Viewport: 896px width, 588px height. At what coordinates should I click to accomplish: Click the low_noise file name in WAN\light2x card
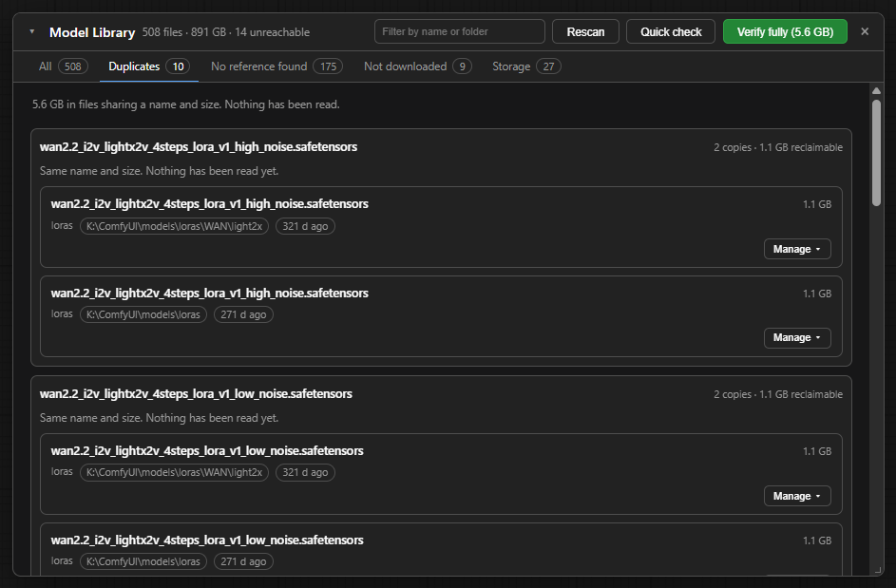[x=207, y=451]
